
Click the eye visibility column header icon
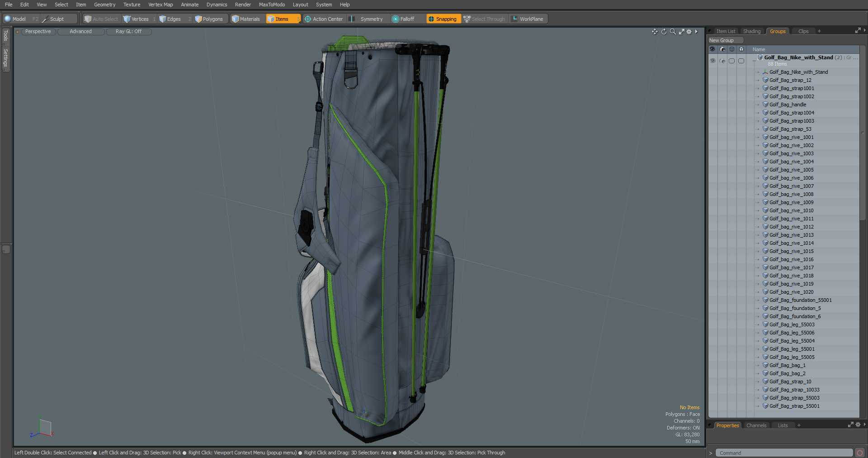712,49
